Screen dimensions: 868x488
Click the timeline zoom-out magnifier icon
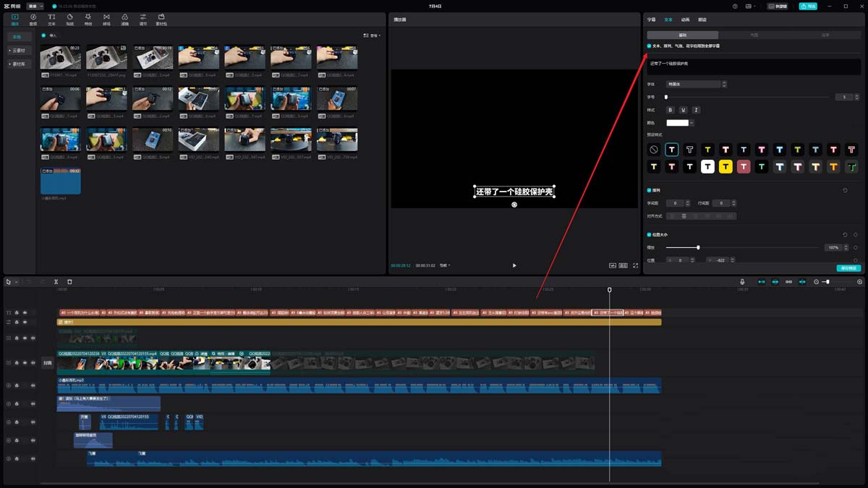817,281
